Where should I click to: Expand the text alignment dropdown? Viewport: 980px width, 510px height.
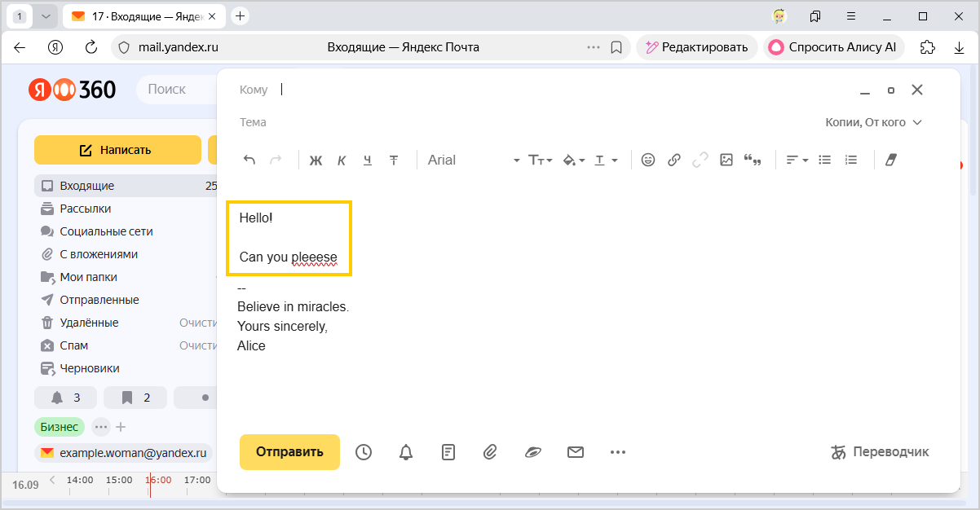pos(797,160)
